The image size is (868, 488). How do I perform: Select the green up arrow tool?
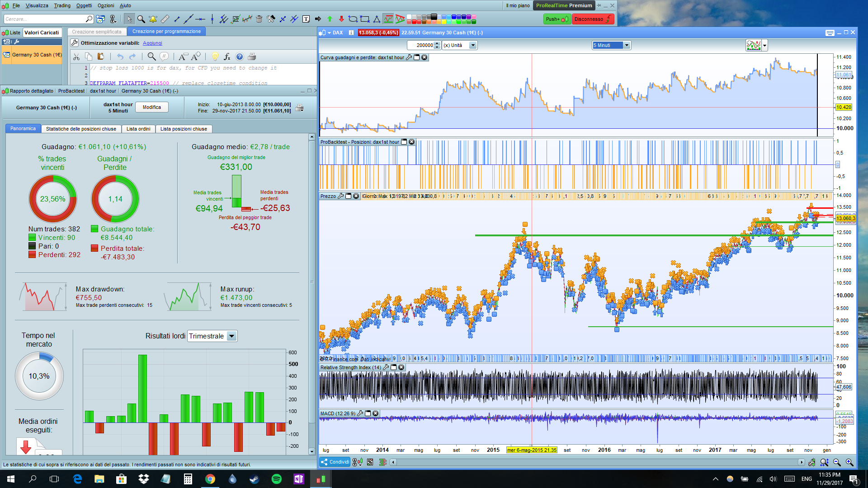pyautogui.click(x=330, y=19)
